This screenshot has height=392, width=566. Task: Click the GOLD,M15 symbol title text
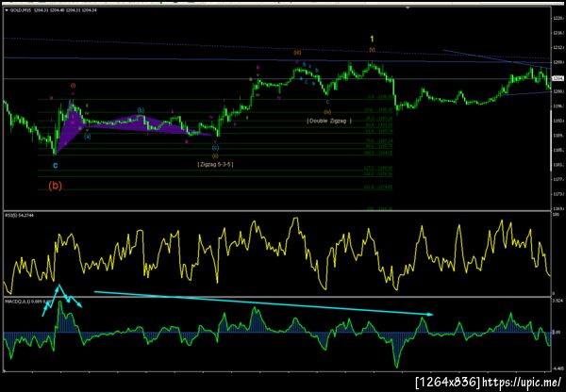pos(21,10)
